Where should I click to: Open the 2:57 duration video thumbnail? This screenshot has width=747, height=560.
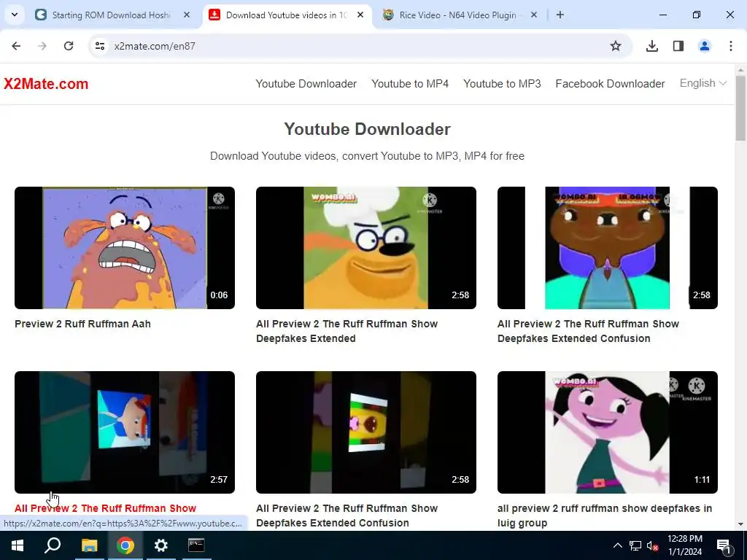click(x=125, y=432)
